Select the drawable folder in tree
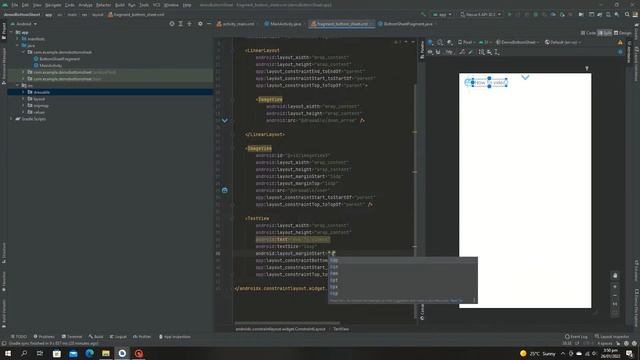This screenshot has width=640, height=360. pos(42,92)
